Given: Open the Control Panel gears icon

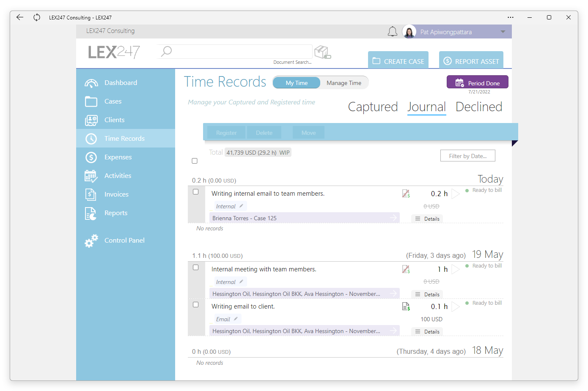Looking at the screenshot, I should (91, 241).
